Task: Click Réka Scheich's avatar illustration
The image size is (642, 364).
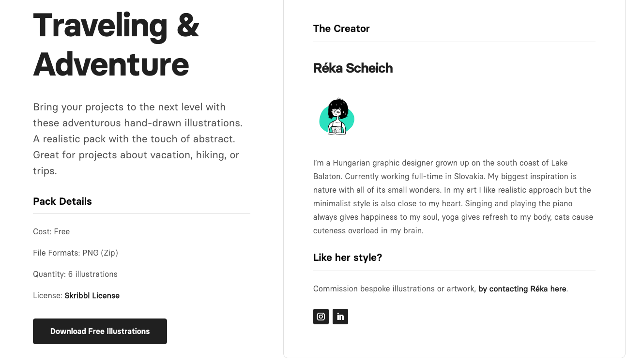Action: pos(337,117)
